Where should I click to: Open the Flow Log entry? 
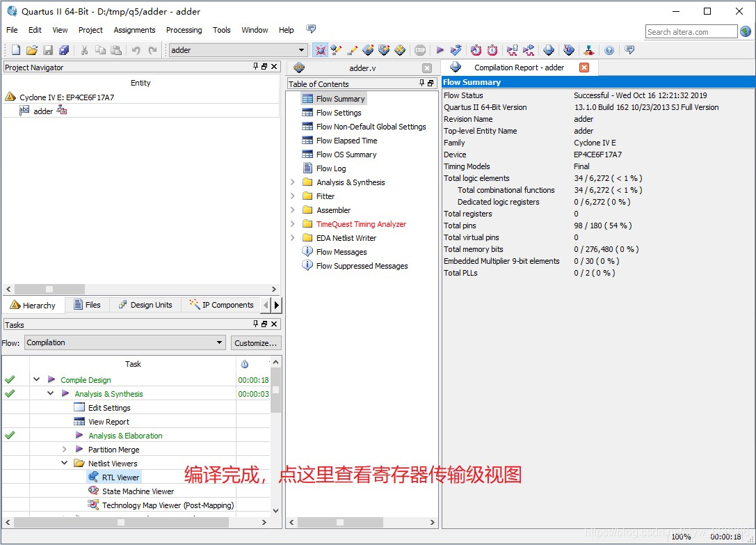tap(331, 168)
